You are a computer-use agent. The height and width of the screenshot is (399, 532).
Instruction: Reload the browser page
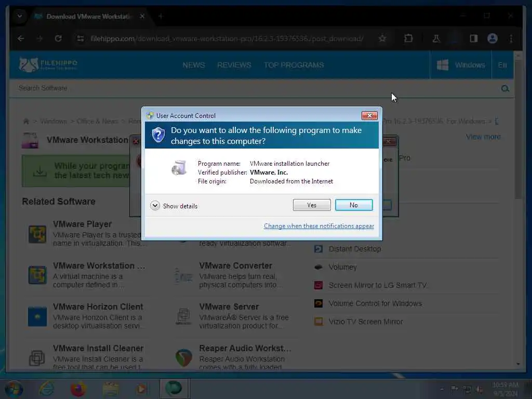click(58, 38)
